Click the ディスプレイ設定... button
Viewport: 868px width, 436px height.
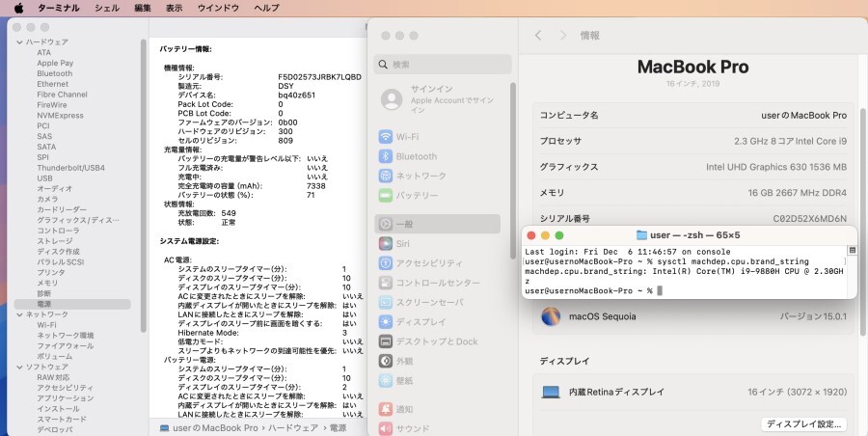click(803, 424)
